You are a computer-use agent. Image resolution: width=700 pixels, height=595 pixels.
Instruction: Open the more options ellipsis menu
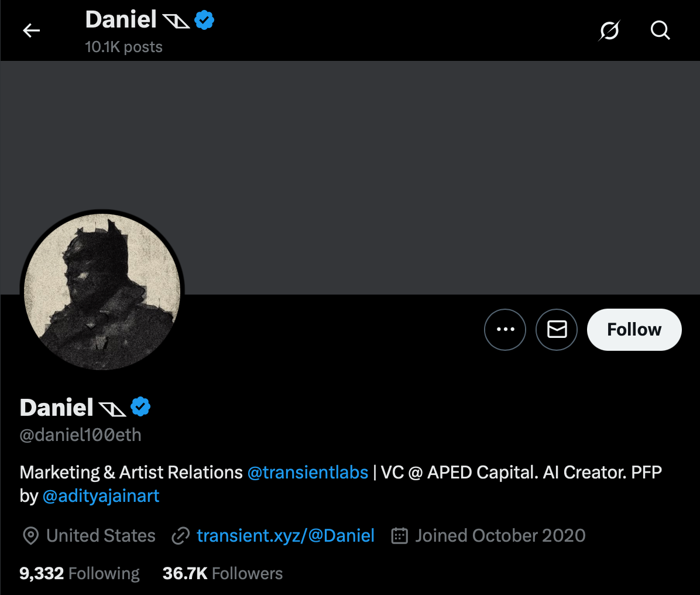pos(505,329)
